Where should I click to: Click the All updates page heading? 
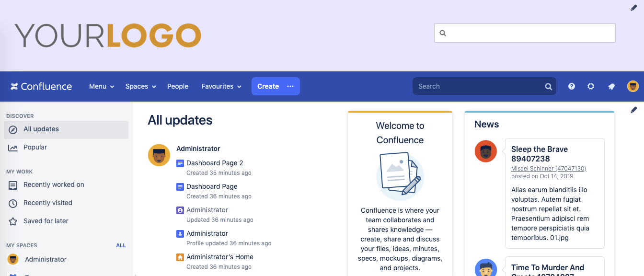pyautogui.click(x=180, y=120)
